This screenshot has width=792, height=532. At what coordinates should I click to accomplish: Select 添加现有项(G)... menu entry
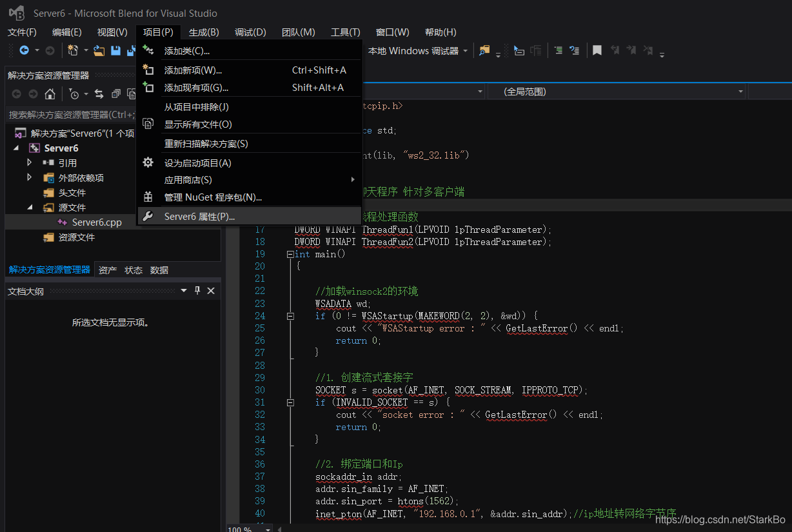(250, 88)
